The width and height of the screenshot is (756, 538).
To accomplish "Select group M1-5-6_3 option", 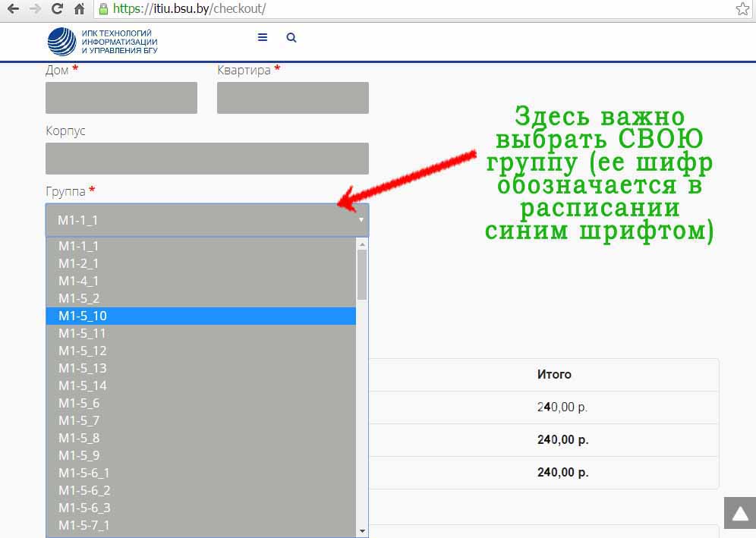I will pyautogui.click(x=200, y=508).
